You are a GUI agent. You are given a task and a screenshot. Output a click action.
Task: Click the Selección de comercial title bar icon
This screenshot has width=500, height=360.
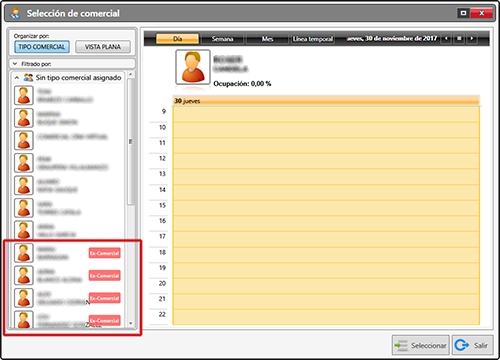click(15, 13)
